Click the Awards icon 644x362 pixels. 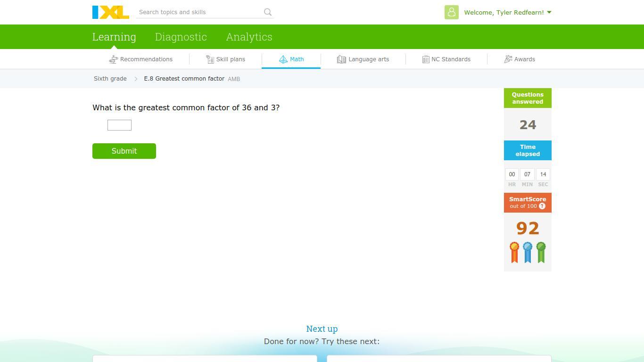pos(508,59)
